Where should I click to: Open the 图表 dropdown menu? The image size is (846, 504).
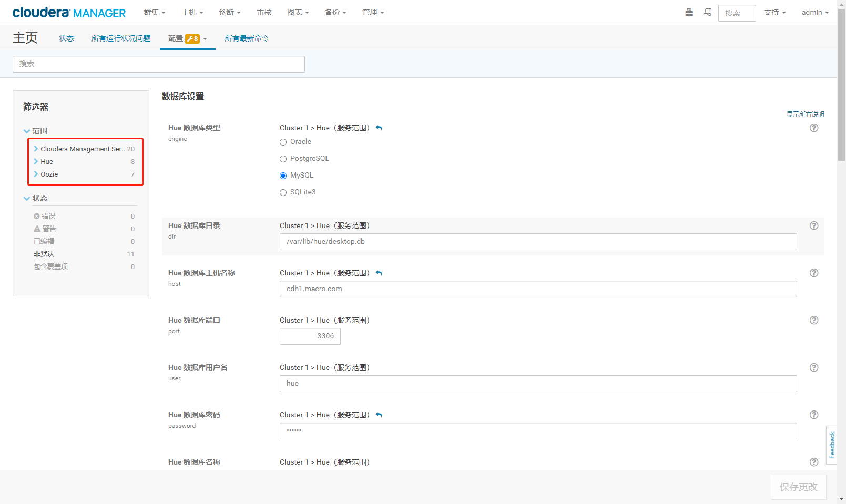pyautogui.click(x=298, y=12)
